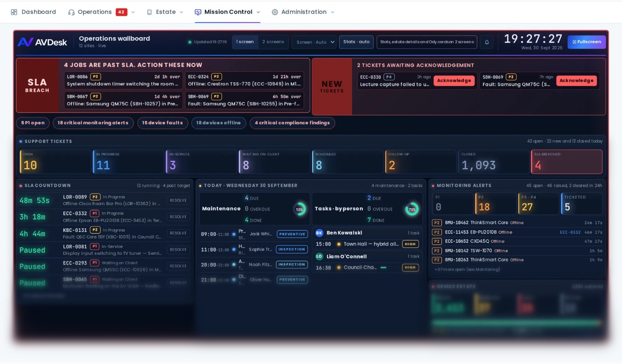The image size is (622, 364).
Task: Open notifications with the bell icon
Action: [x=487, y=42]
